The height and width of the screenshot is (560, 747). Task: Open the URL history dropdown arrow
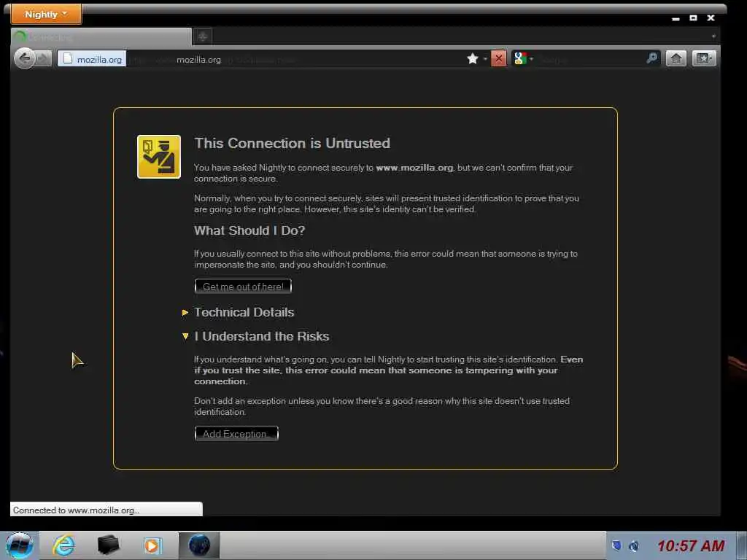485,59
